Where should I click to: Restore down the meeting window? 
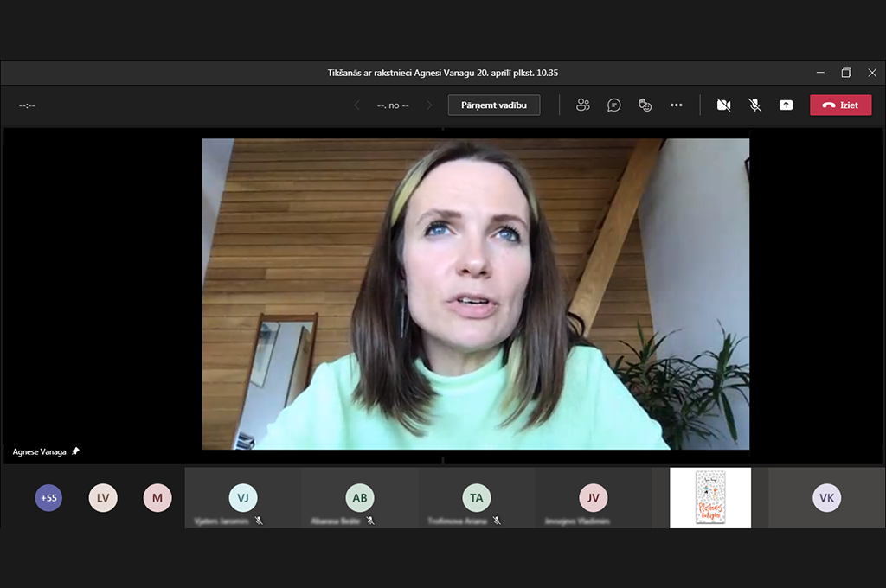(846, 73)
